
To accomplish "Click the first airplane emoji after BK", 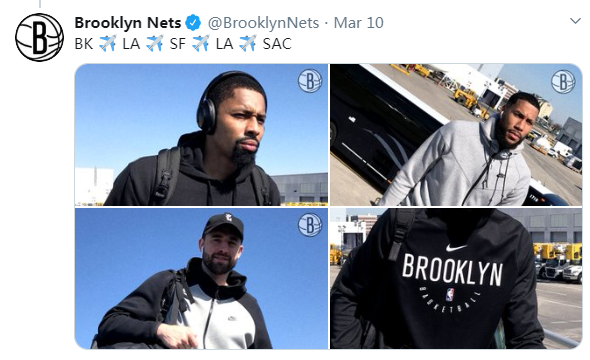I will click(108, 43).
